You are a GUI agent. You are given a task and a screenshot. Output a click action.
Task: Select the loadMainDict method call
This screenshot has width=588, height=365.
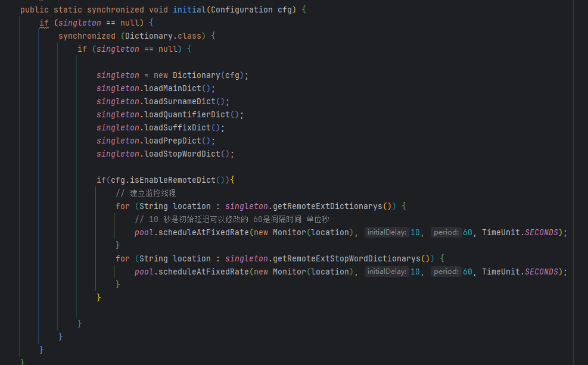(x=177, y=88)
